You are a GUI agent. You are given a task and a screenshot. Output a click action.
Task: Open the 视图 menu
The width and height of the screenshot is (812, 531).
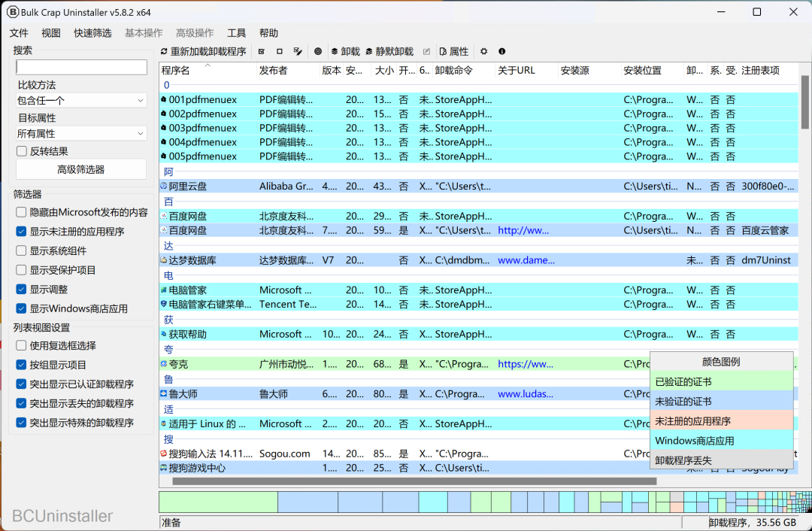(50, 32)
